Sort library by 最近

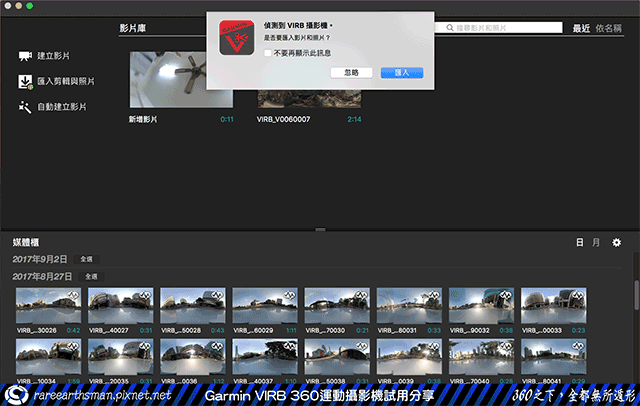581,28
